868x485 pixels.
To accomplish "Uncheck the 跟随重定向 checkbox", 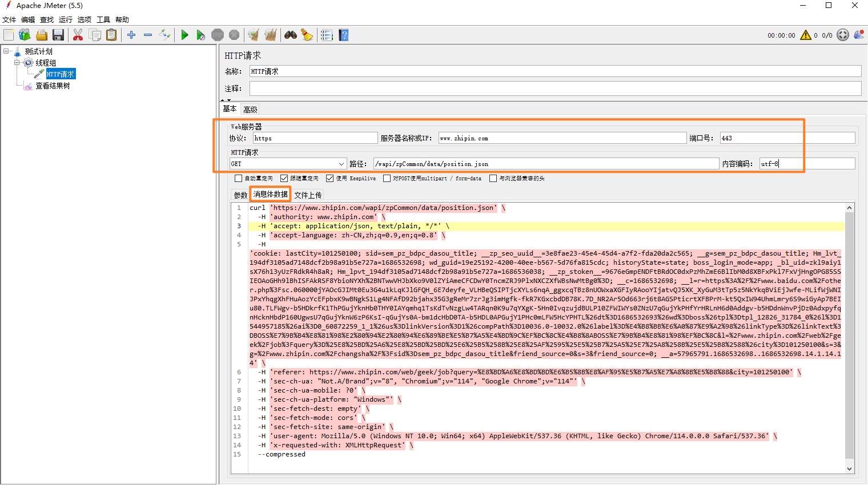I will coord(284,179).
